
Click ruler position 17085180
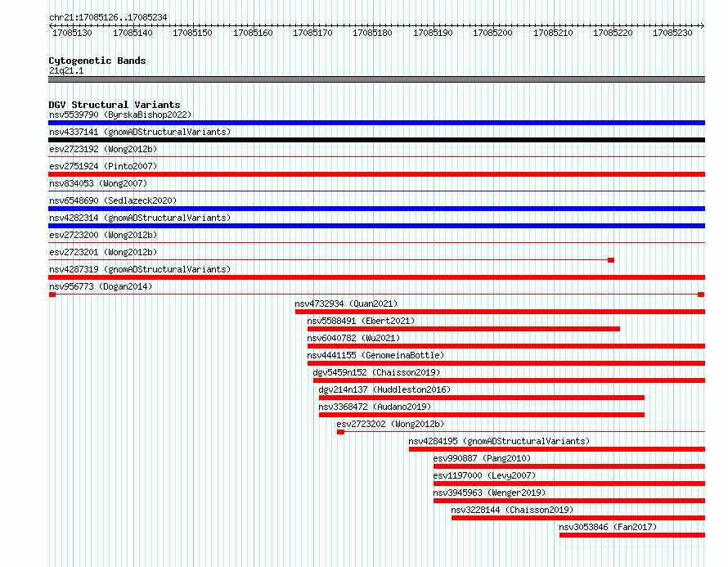tap(372, 33)
